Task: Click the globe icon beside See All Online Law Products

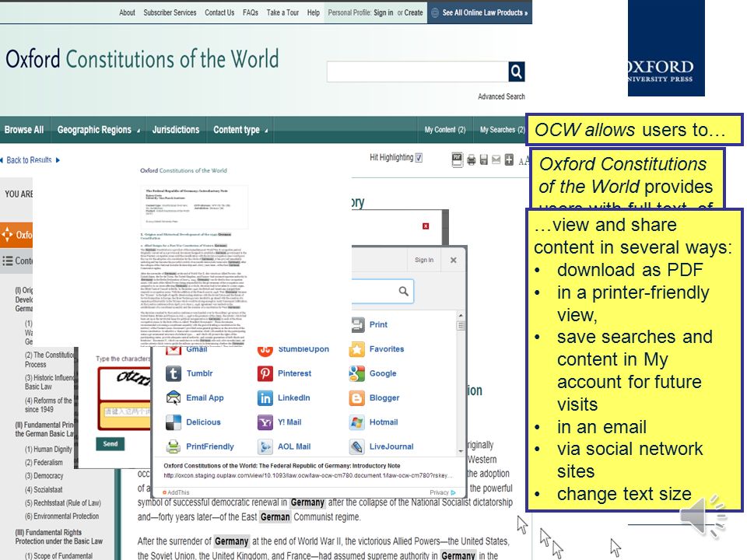Action: (x=435, y=13)
